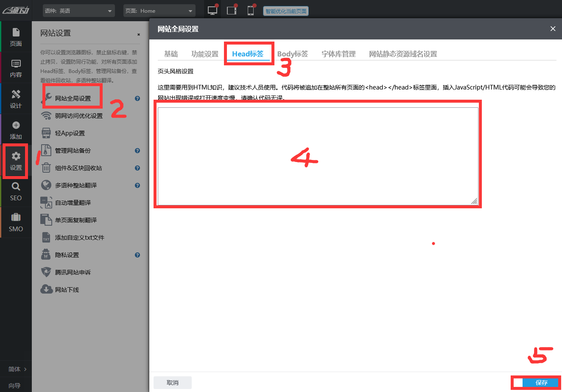Switch to tablet preview device icon
Image resolution: width=562 pixels, height=392 pixels.
(232, 11)
